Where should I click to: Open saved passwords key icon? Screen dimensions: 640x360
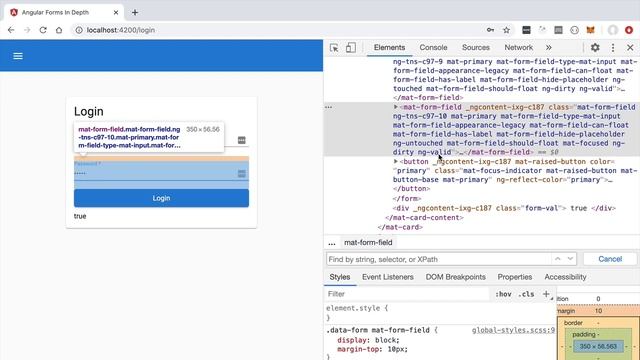[x=490, y=30]
